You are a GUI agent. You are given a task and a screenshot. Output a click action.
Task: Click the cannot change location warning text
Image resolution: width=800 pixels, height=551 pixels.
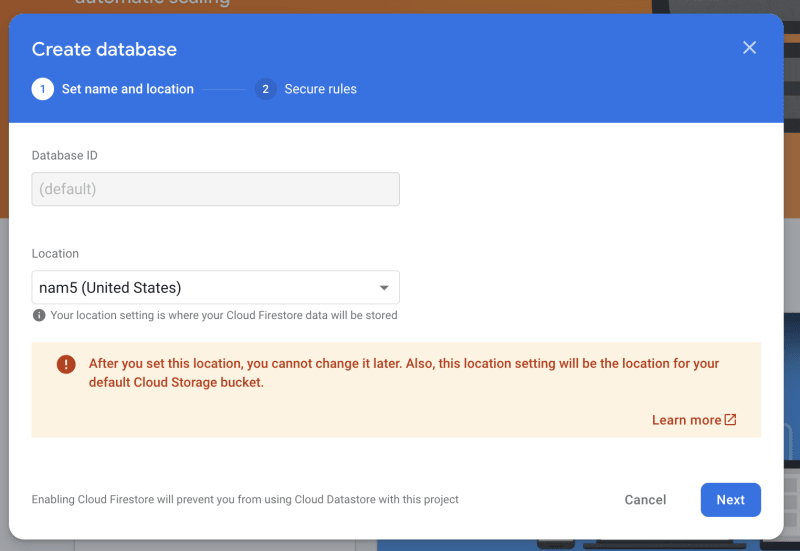404,373
